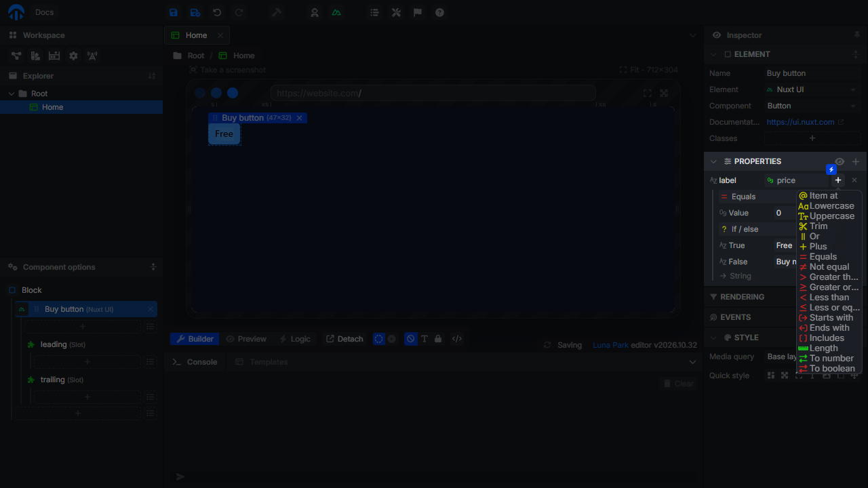This screenshot has height=488, width=868.
Task: Open the Component dropdown showing Button
Action: (x=812, y=106)
